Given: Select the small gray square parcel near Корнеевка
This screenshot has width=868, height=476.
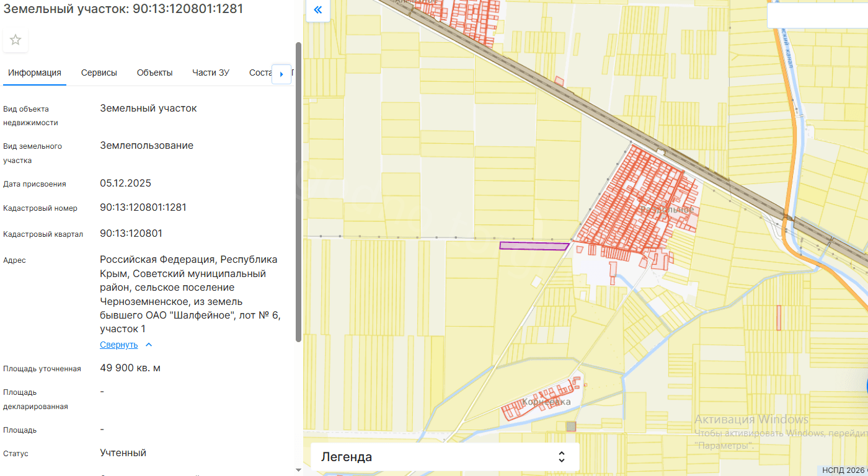Looking at the screenshot, I should coord(571,426).
